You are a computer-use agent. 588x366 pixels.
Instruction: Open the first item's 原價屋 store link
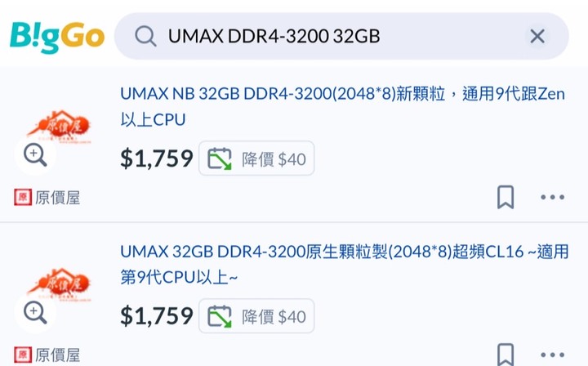(x=47, y=197)
